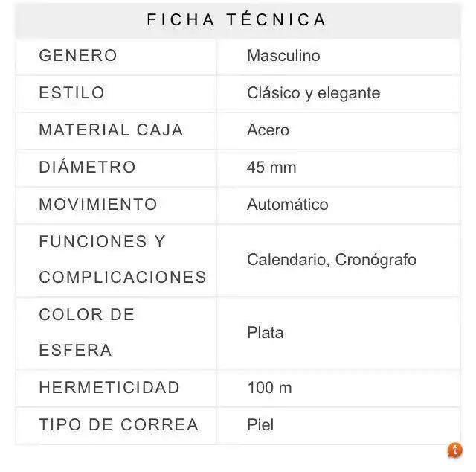Click the MOVIMIENTO row label

[x=98, y=204]
